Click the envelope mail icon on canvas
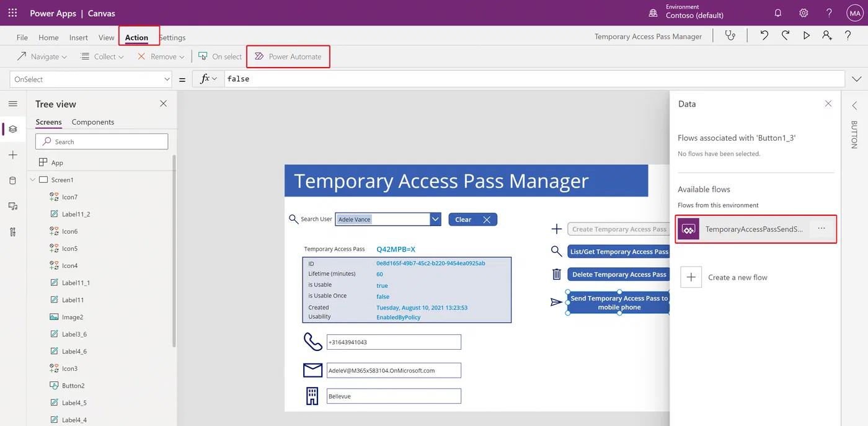This screenshot has width=868, height=426. tap(312, 370)
